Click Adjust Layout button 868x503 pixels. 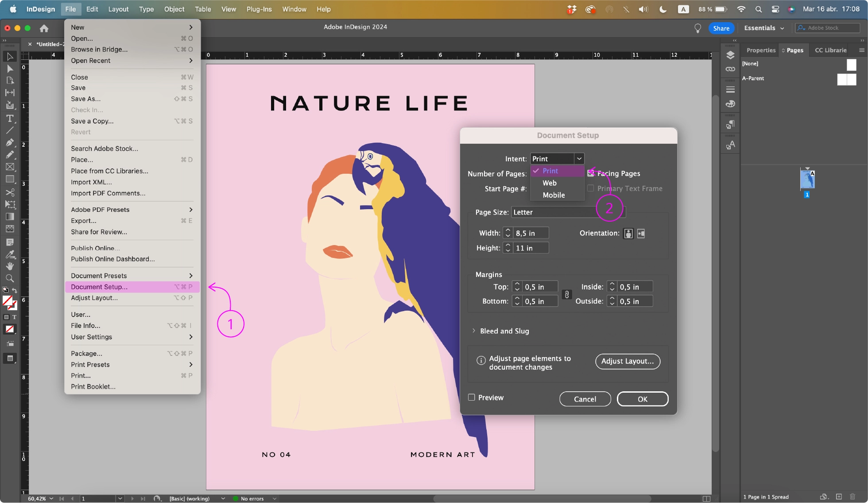point(628,360)
